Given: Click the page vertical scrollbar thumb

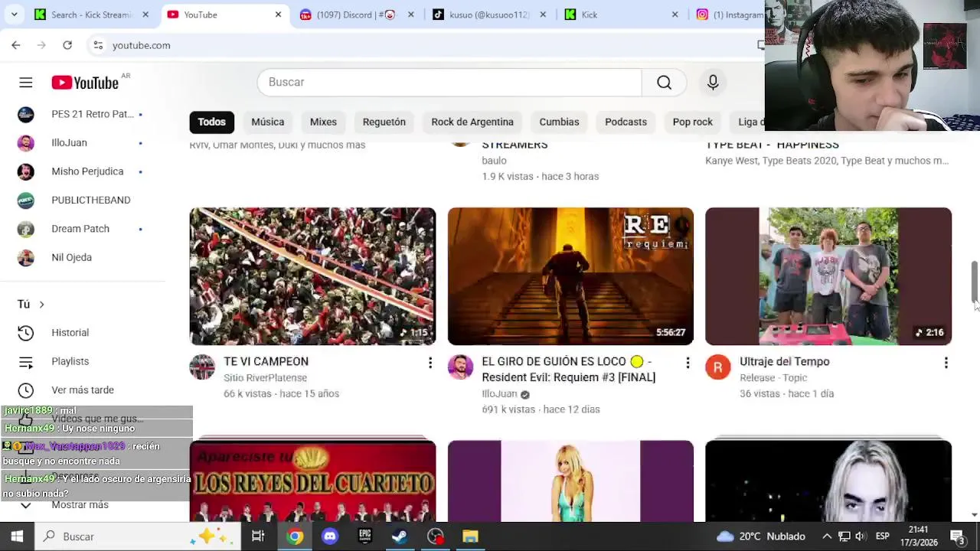Looking at the screenshot, I should click(975, 282).
